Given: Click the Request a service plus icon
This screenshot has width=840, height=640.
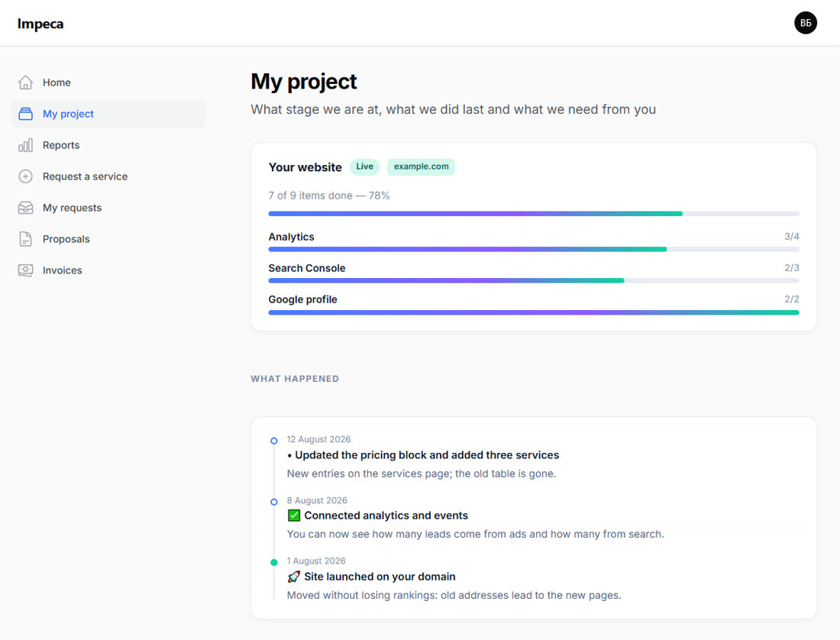Looking at the screenshot, I should click(x=25, y=176).
